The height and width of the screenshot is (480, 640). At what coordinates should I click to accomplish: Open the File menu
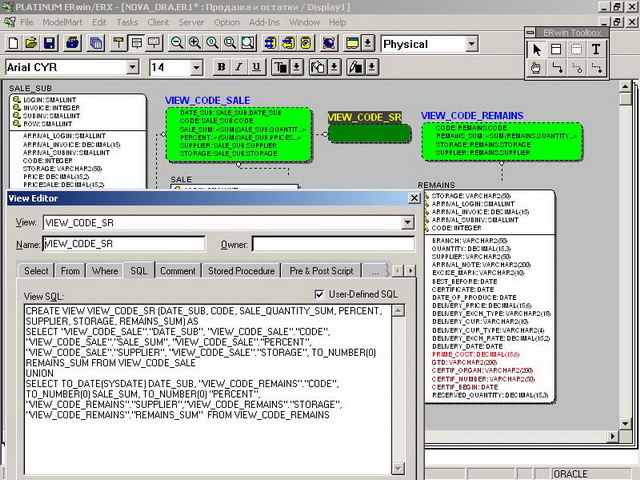[27, 22]
